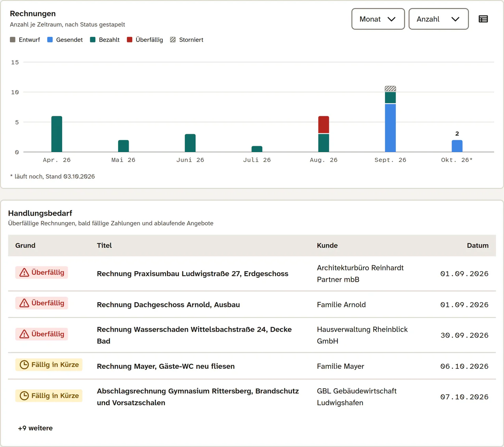Toggle the Bezahlt legend entry
This screenshot has height=447, width=504.
(105, 40)
